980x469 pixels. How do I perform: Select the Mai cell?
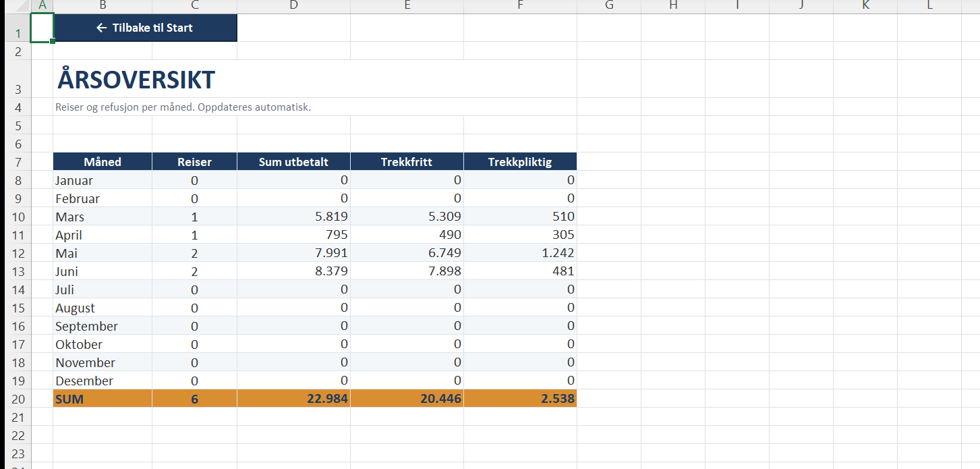click(x=103, y=253)
